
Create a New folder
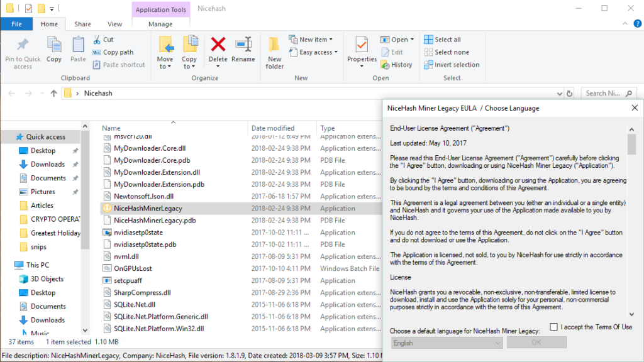click(274, 53)
